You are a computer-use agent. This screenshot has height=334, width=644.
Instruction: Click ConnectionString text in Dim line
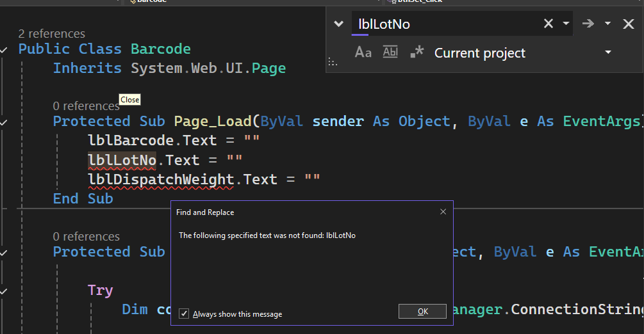click(x=577, y=310)
